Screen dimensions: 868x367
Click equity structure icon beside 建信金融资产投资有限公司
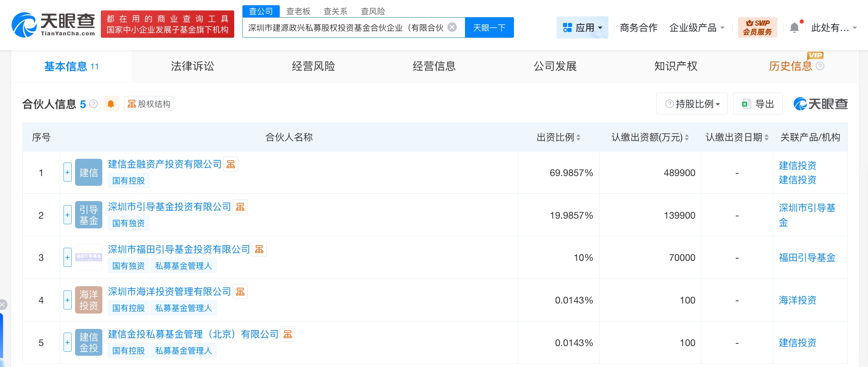tap(231, 164)
